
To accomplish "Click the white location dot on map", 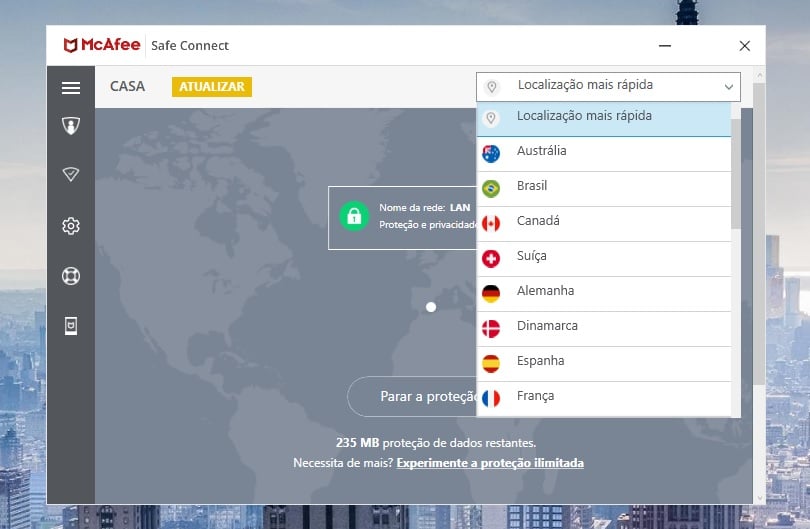I will point(431,307).
